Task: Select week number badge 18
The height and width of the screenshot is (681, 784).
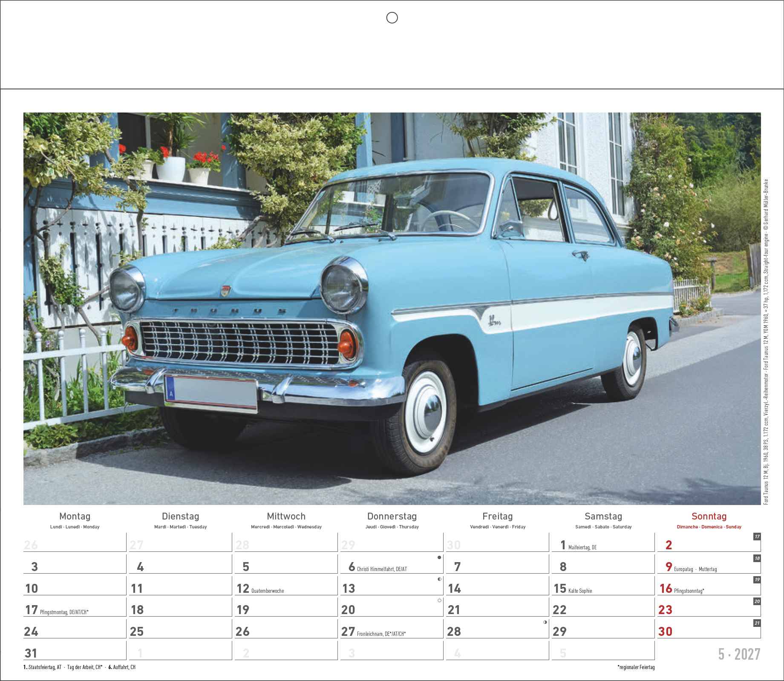Action: pos(757,558)
